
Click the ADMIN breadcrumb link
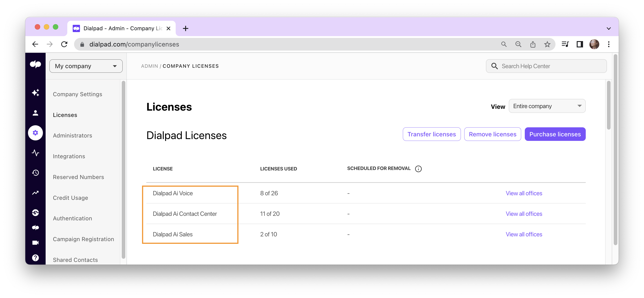pos(149,66)
